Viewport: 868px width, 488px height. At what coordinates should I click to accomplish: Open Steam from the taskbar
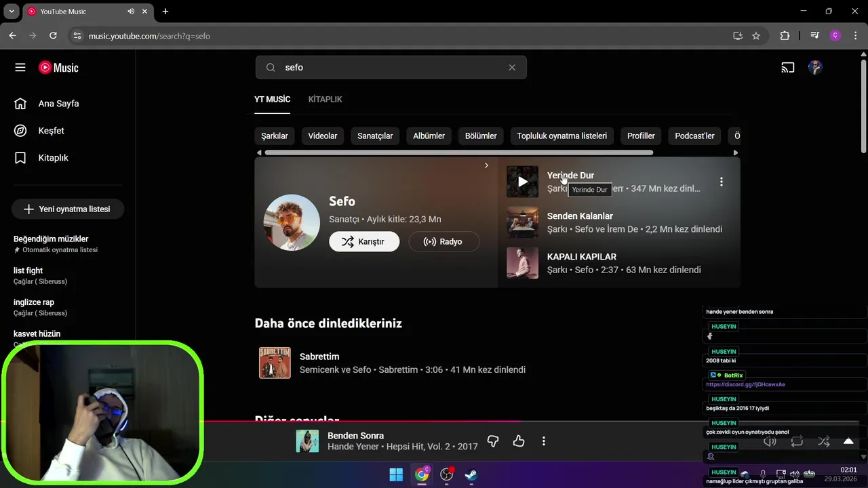(x=471, y=475)
